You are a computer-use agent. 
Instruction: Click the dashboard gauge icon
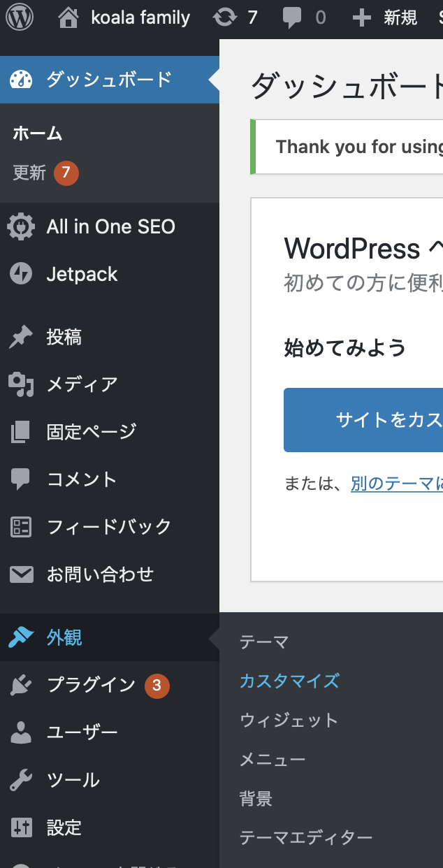pos(22,79)
